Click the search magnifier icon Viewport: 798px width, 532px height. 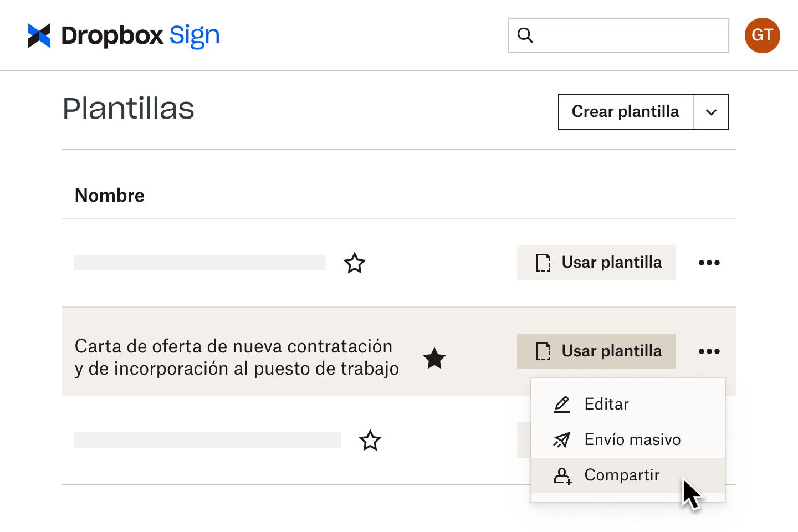tap(525, 35)
